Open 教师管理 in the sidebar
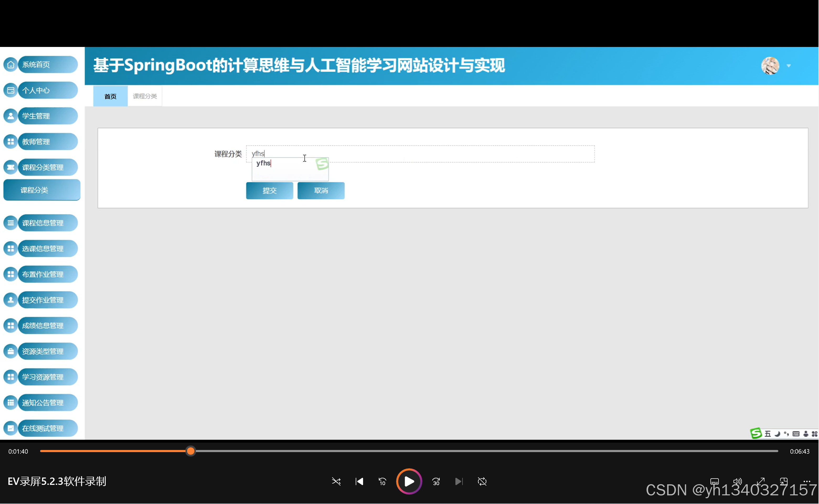 click(x=48, y=142)
